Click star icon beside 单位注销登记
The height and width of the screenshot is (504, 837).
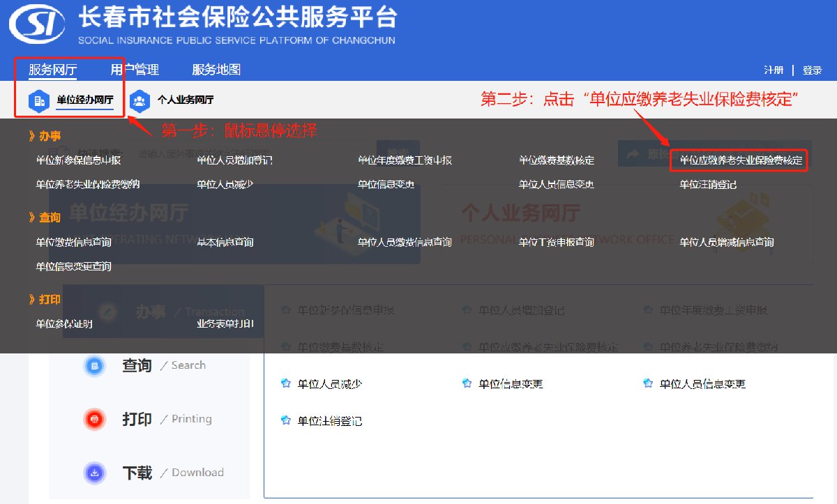click(x=285, y=420)
